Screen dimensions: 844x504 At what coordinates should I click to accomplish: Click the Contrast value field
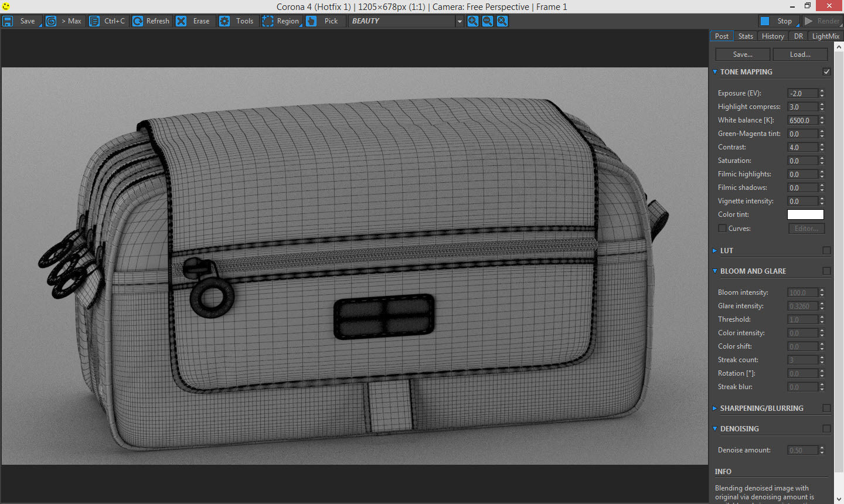(x=802, y=147)
